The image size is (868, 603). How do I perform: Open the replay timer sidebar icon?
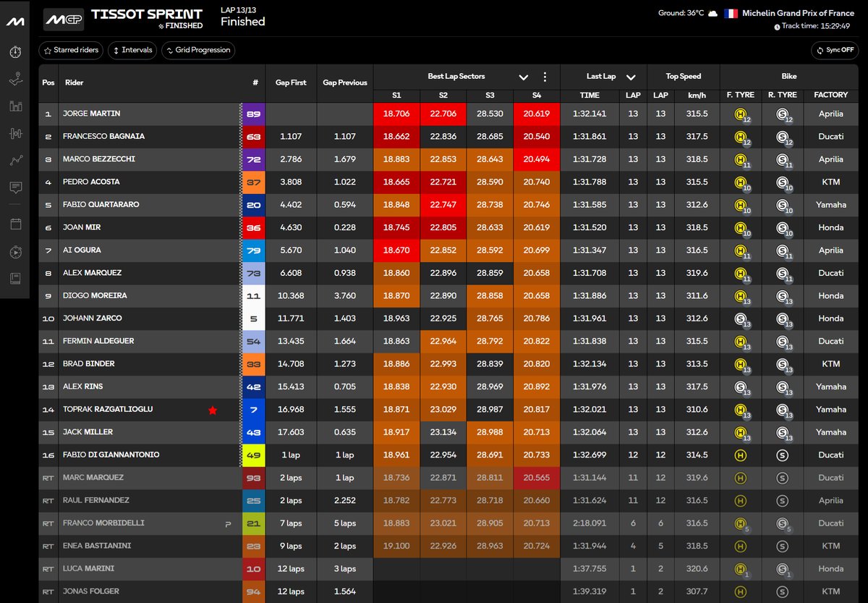point(15,251)
